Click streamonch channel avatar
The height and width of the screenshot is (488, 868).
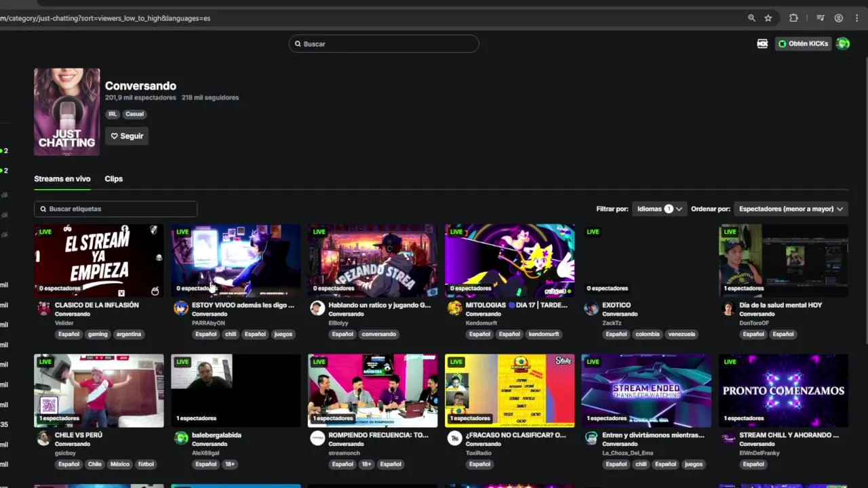pos(317,439)
